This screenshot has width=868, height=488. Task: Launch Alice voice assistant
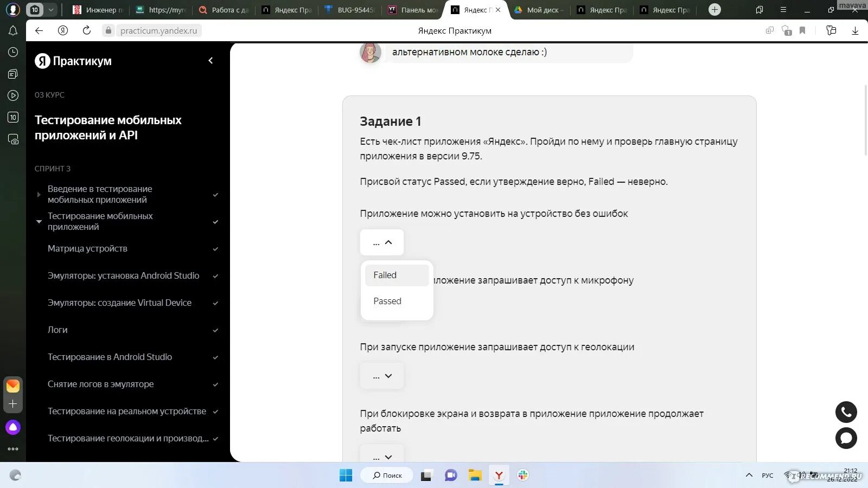(x=13, y=427)
